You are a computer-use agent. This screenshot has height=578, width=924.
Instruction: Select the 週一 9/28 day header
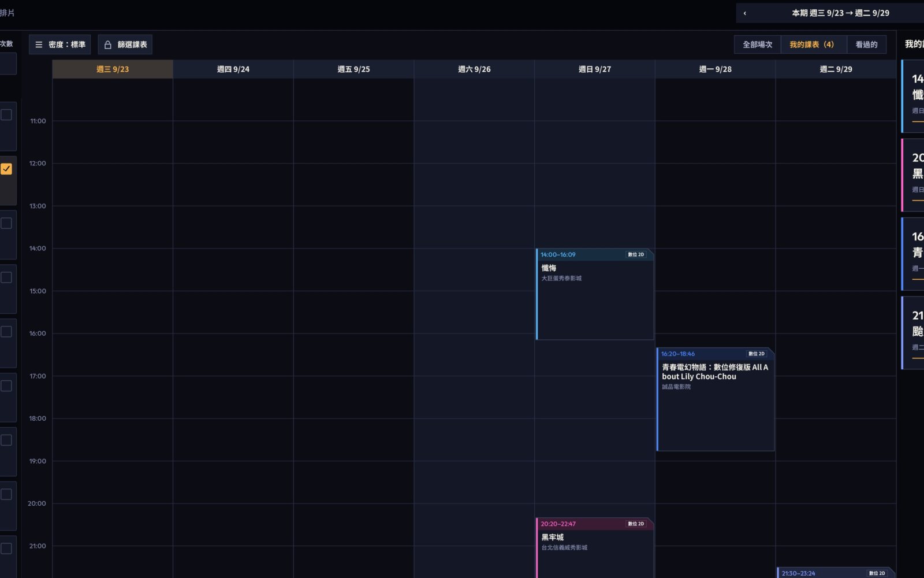point(715,69)
